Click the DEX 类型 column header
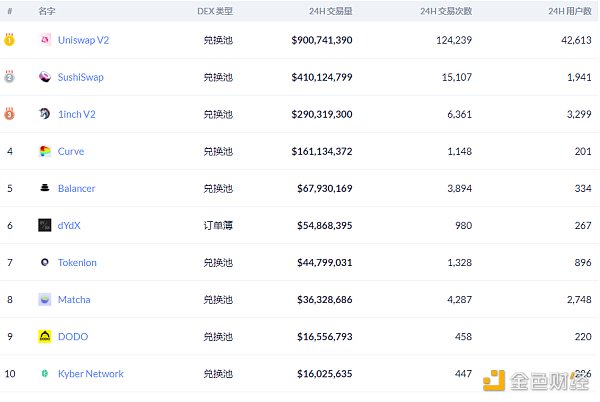 pyautogui.click(x=215, y=11)
